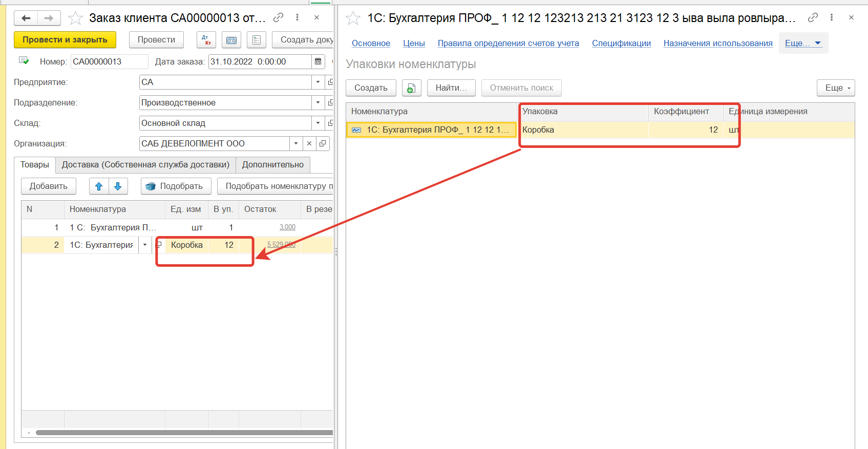This screenshot has height=449, width=868.
Task: Click horizontal scrollbar under goods table
Action: pos(184,433)
